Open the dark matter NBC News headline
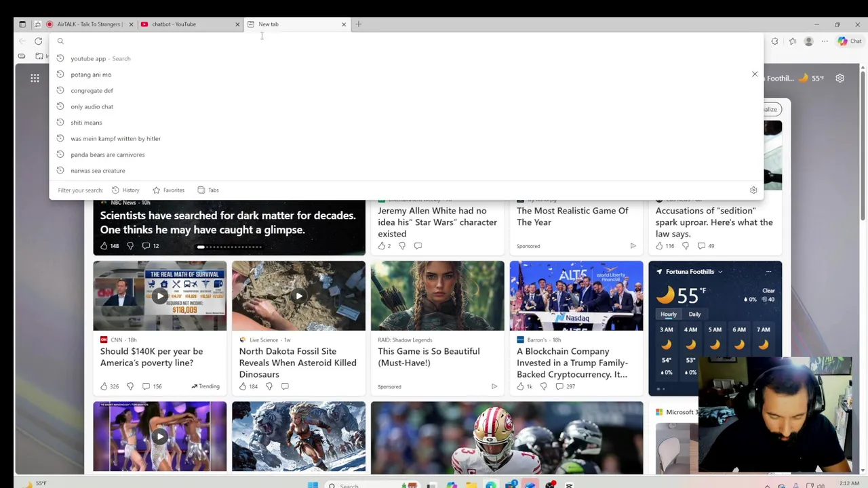 tap(228, 222)
